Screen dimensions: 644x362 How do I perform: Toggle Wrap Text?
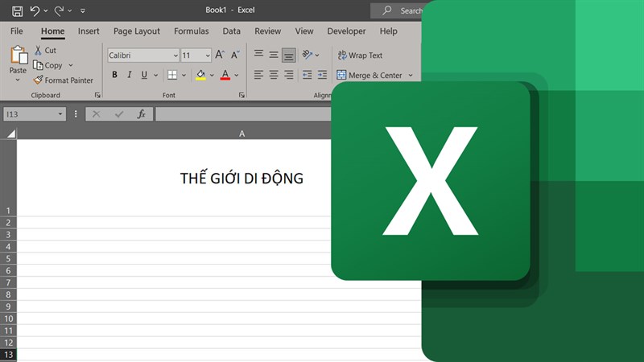[x=360, y=56]
